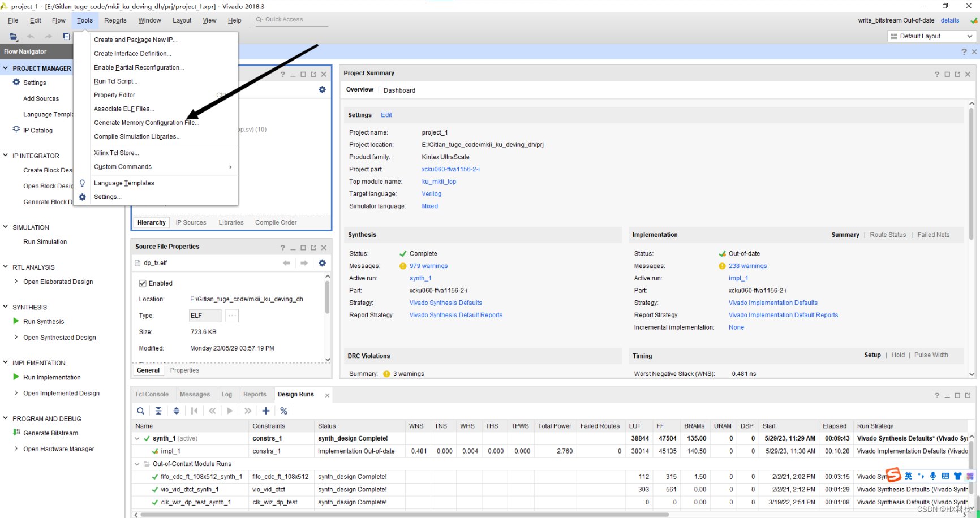
Task: Open the Custom Commands submenu
Action: tap(156, 167)
